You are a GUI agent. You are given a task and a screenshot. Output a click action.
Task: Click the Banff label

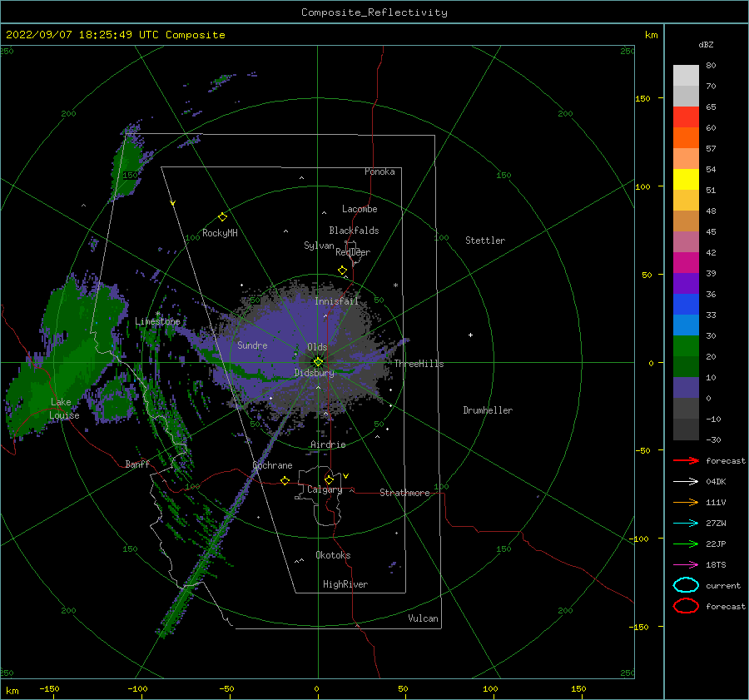pos(137,464)
